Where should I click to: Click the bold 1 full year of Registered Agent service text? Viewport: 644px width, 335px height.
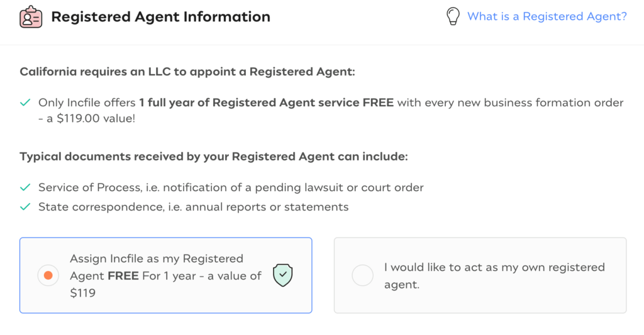pos(266,102)
